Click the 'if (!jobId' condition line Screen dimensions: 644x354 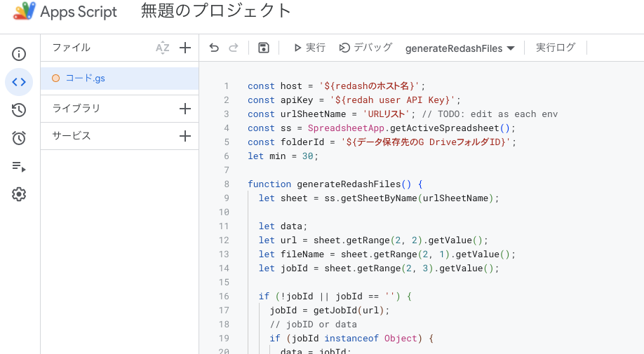pos(335,296)
